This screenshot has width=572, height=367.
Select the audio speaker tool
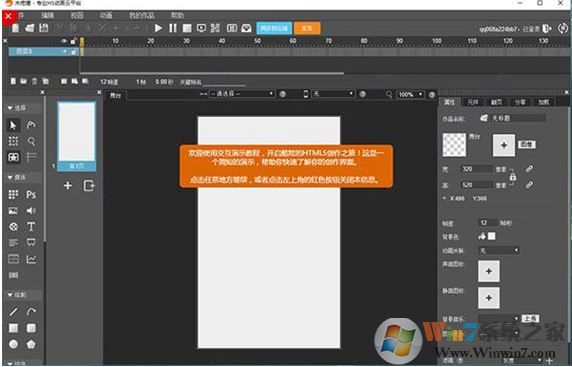tap(31, 210)
